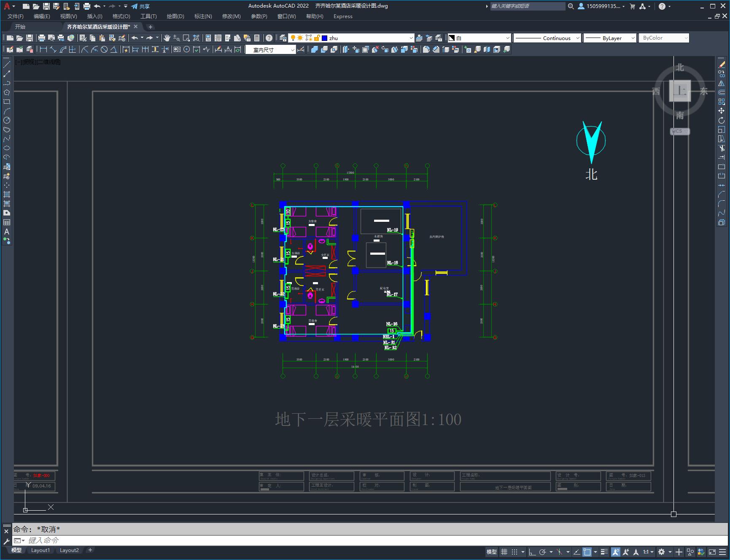The width and height of the screenshot is (730, 560).
Task: Expand the annotation scale 1:1 menu
Action: coord(649,552)
